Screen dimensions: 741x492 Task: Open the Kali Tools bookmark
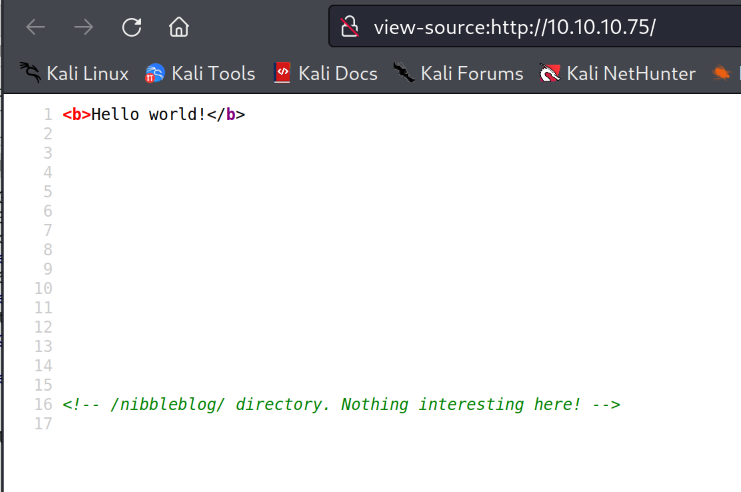(200, 73)
